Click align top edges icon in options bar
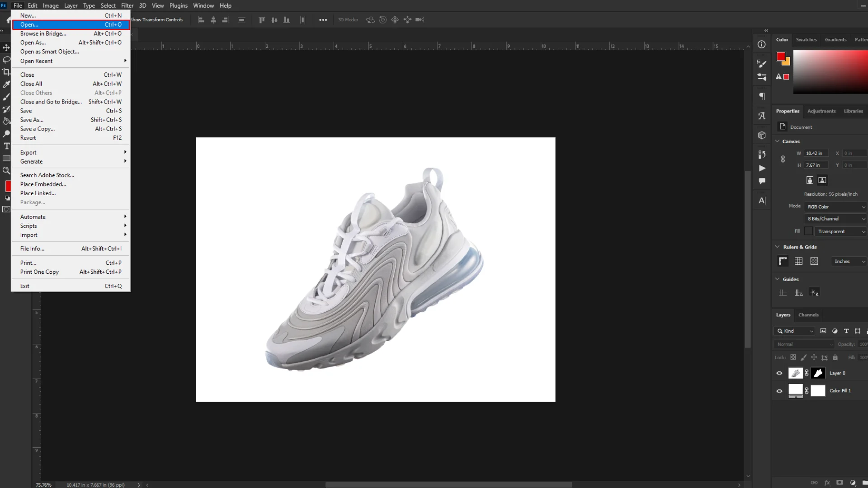Image resolution: width=868 pixels, height=488 pixels. (x=262, y=20)
